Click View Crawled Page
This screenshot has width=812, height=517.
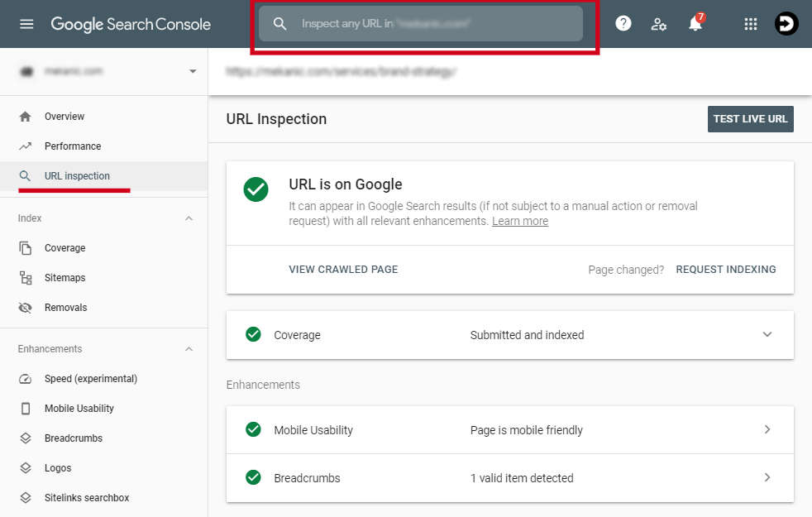pyautogui.click(x=343, y=270)
